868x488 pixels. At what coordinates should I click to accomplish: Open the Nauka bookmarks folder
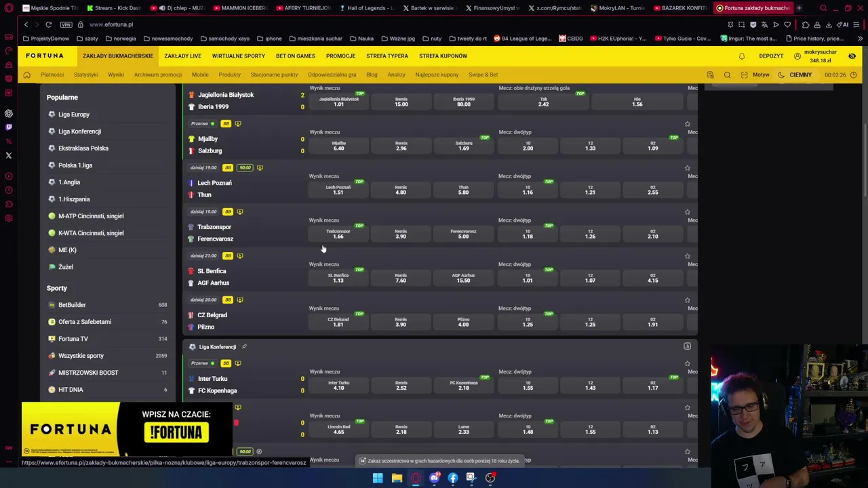point(361,39)
